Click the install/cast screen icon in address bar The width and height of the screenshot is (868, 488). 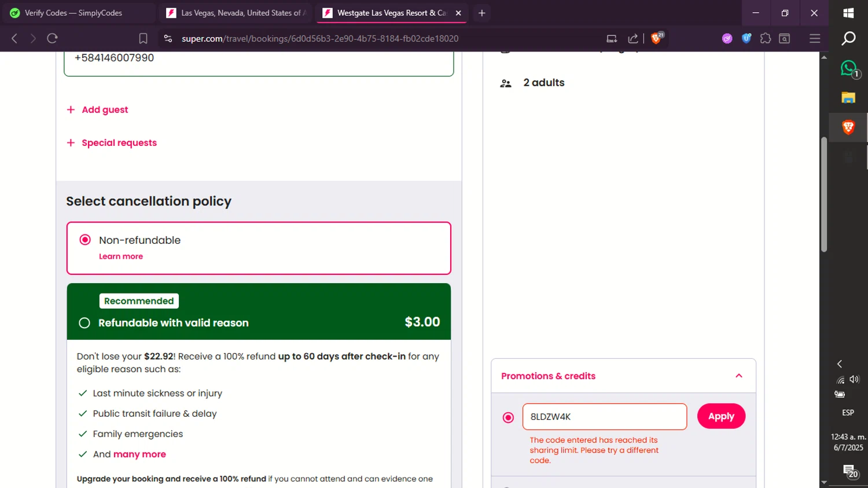pyautogui.click(x=612, y=38)
